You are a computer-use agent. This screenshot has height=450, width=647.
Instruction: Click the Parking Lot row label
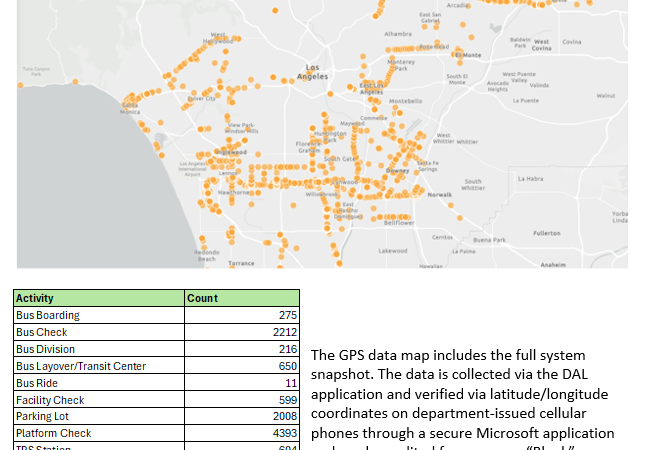click(41, 417)
